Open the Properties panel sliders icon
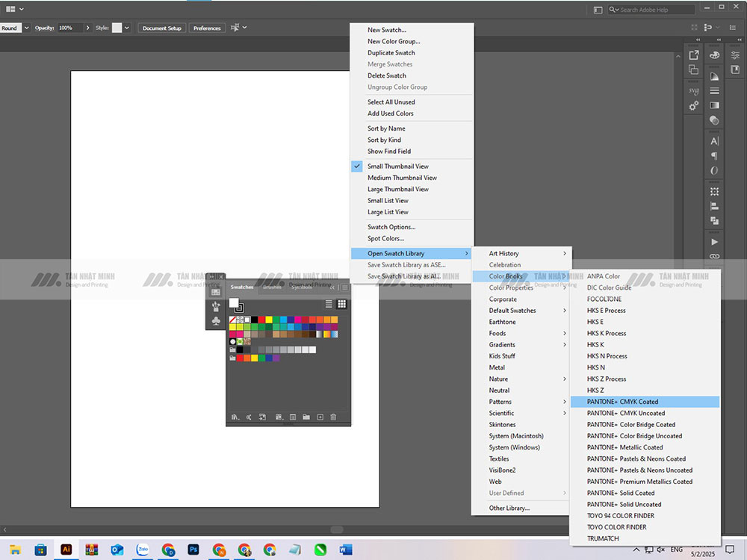The image size is (747, 560). [735, 55]
